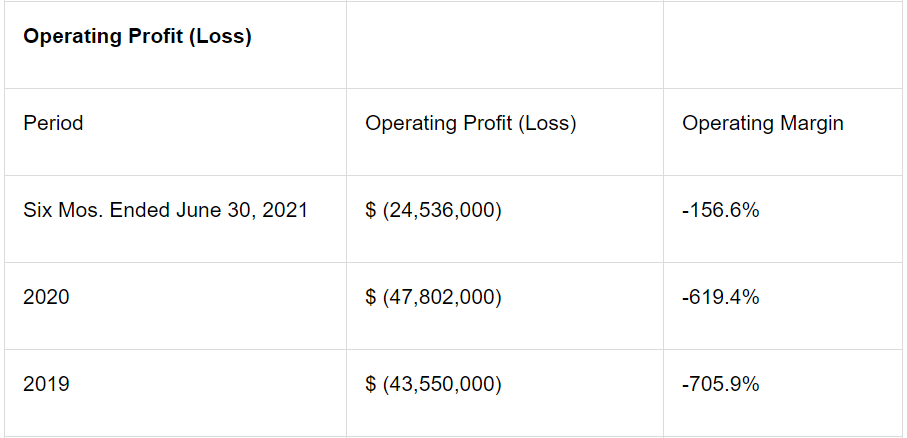
Task: Select the 2020 period cell
Action: (46, 297)
